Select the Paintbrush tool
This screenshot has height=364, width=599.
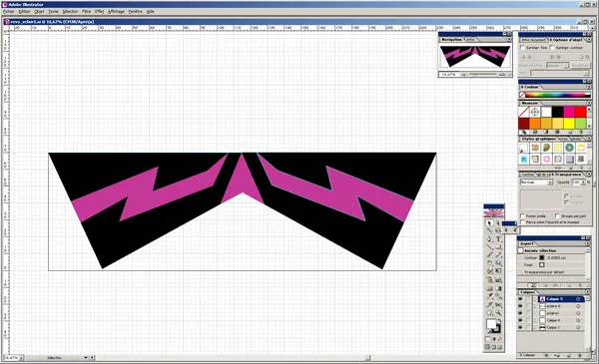[x=490, y=255]
